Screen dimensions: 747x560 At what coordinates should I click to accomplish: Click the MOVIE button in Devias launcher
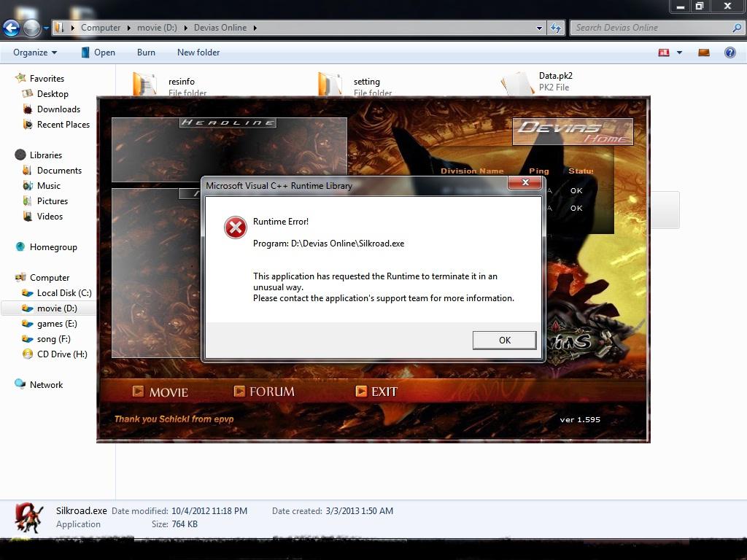tap(160, 392)
